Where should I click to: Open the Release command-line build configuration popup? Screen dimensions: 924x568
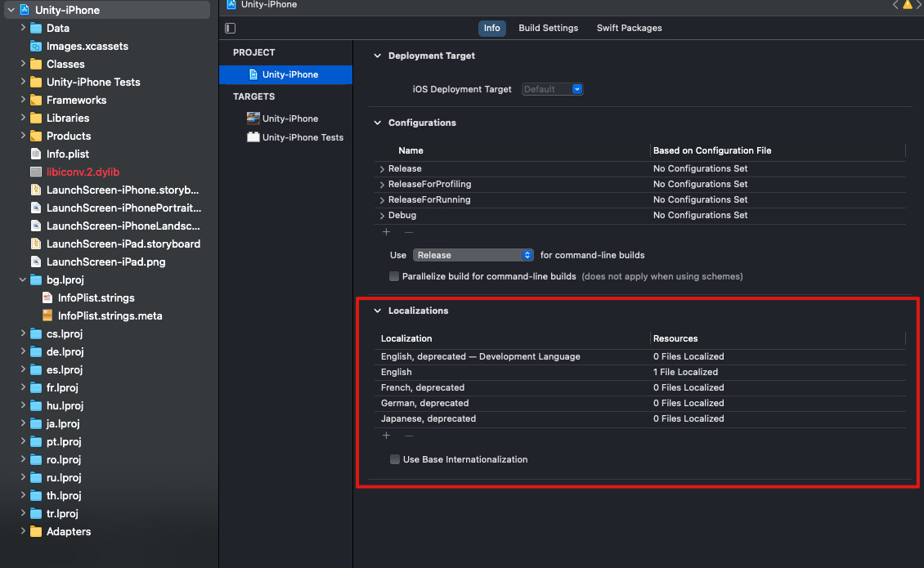(473, 255)
